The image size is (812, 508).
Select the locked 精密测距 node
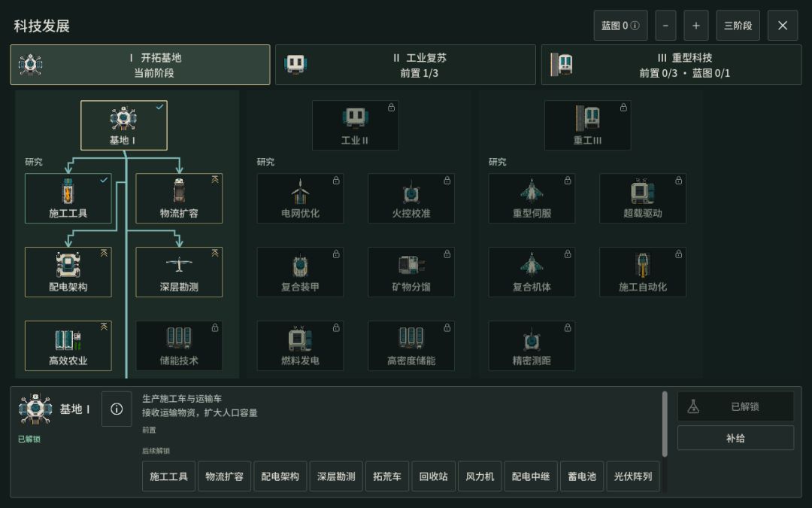tap(532, 345)
